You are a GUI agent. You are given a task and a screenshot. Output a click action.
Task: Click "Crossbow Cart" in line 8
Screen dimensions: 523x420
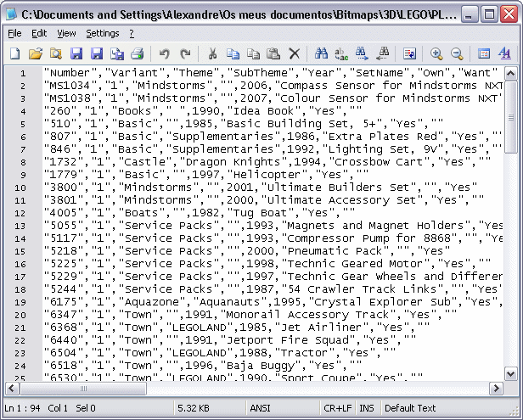click(379, 162)
